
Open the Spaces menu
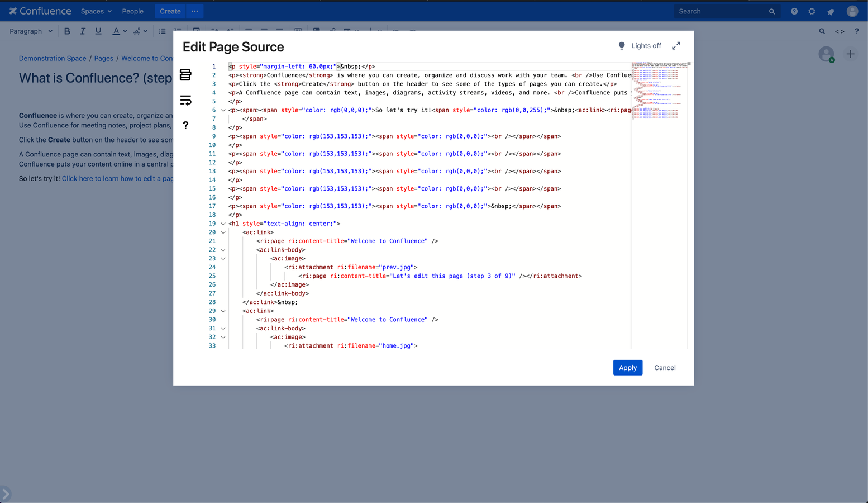coord(96,11)
